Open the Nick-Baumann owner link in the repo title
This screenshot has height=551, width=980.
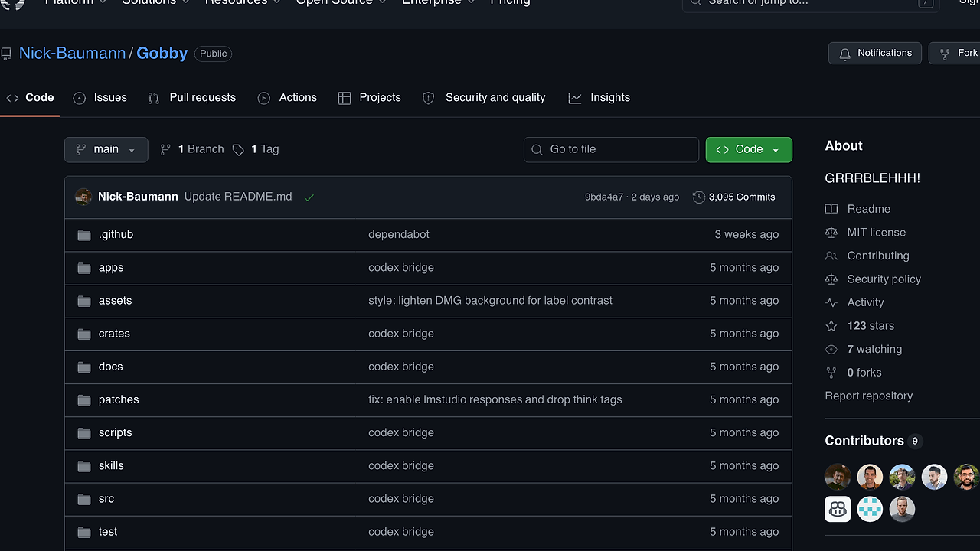coord(72,53)
